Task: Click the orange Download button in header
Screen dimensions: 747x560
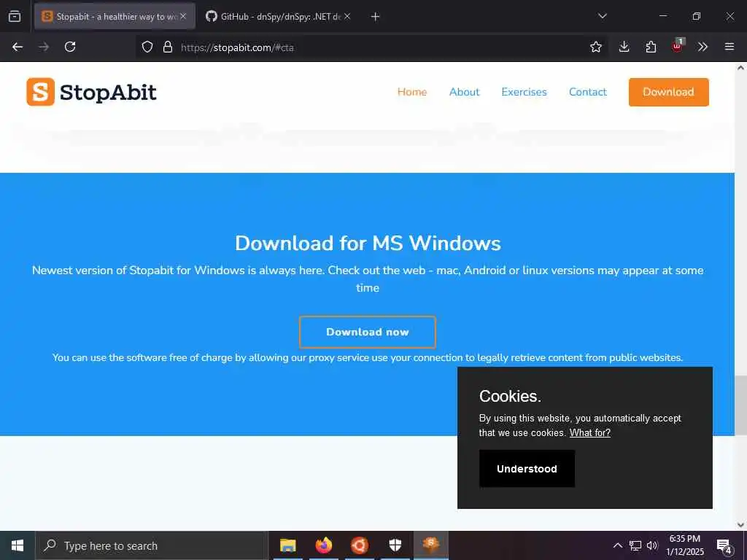Action: (x=668, y=92)
